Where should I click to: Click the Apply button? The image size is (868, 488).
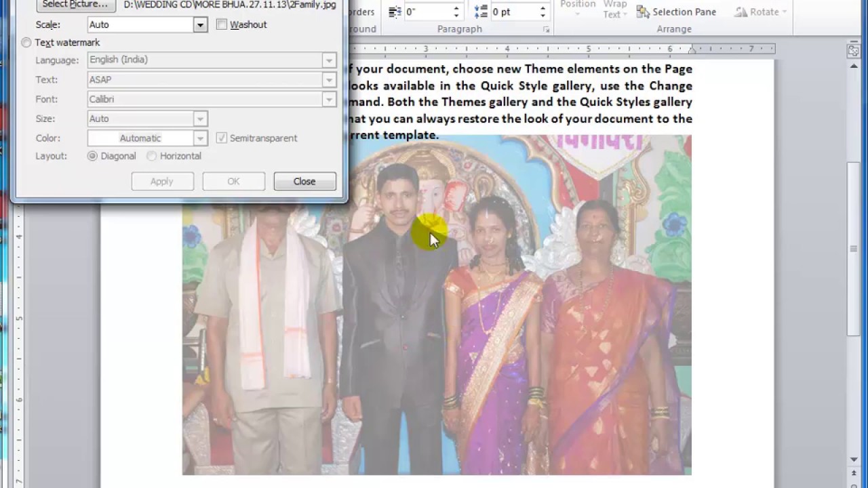point(162,182)
